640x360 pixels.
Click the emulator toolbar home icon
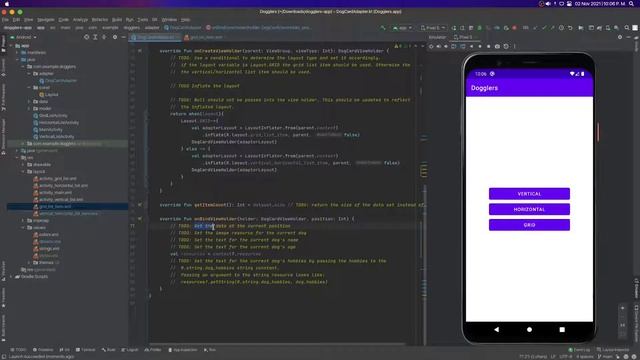coord(480,47)
